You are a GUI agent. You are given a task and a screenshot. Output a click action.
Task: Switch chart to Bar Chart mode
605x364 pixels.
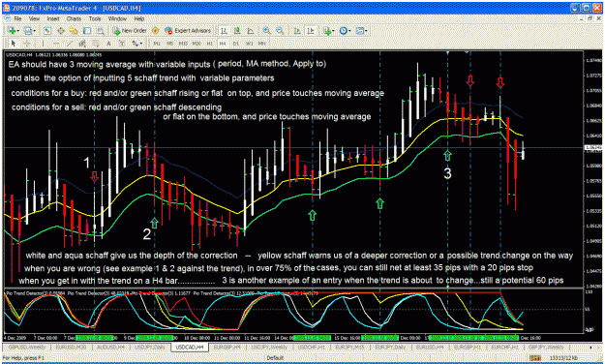click(224, 30)
